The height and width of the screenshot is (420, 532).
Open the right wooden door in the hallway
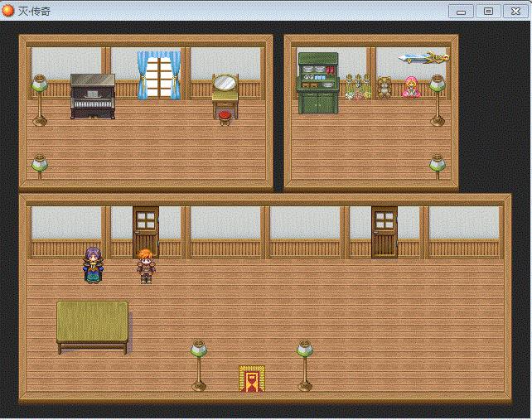click(x=384, y=233)
